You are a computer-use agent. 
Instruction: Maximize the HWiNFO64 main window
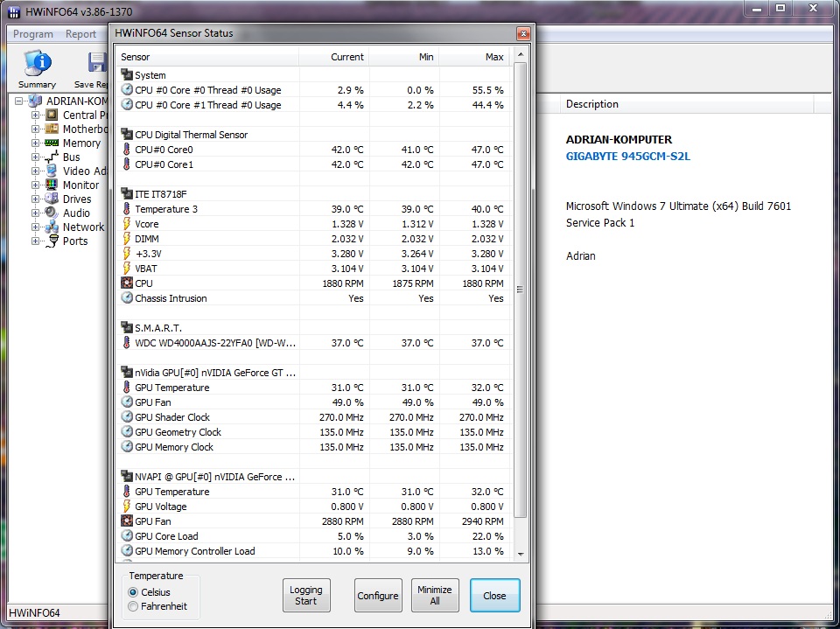pyautogui.click(x=780, y=8)
